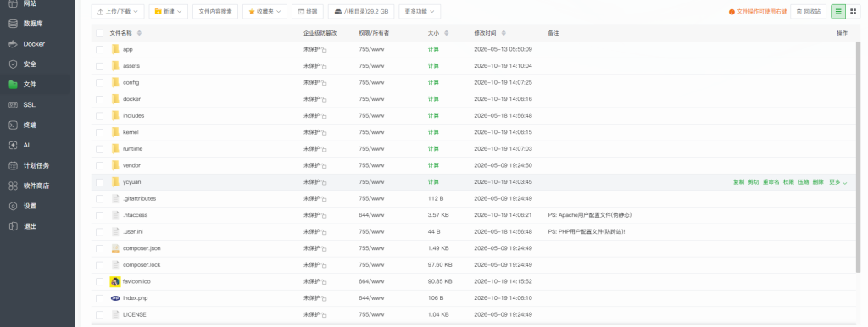Click the terminal prompt icon in the sidebar
Viewport: 868px width, 327px height.
(x=14, y=125)
